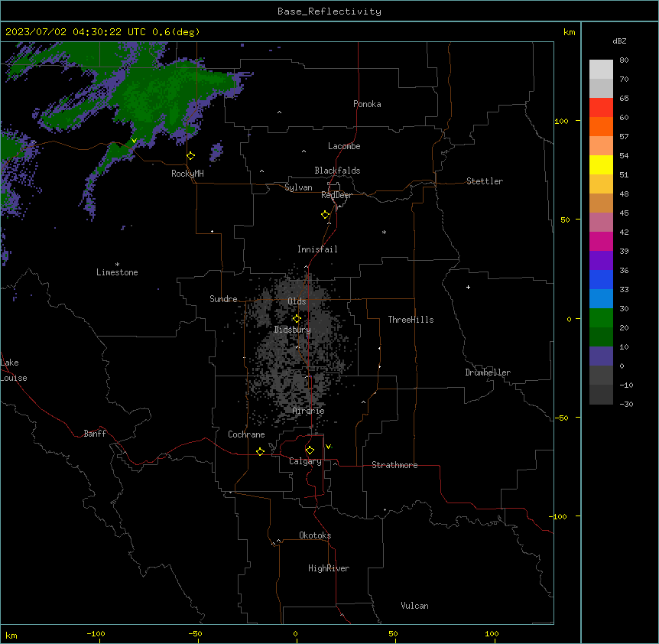Click the white plus marker north of Drumheller

pos(468,288)
